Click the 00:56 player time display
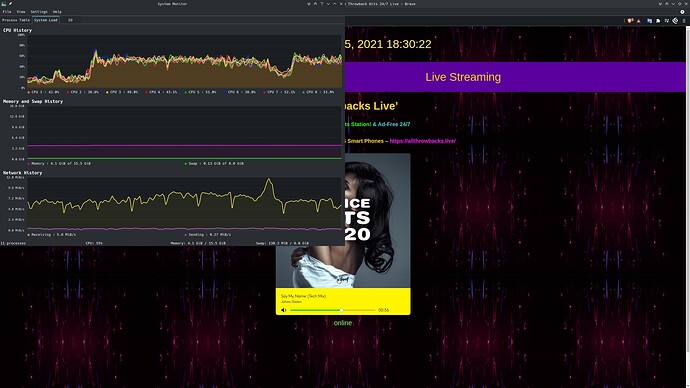The image size is (690, 388). (x=383, y=310)
